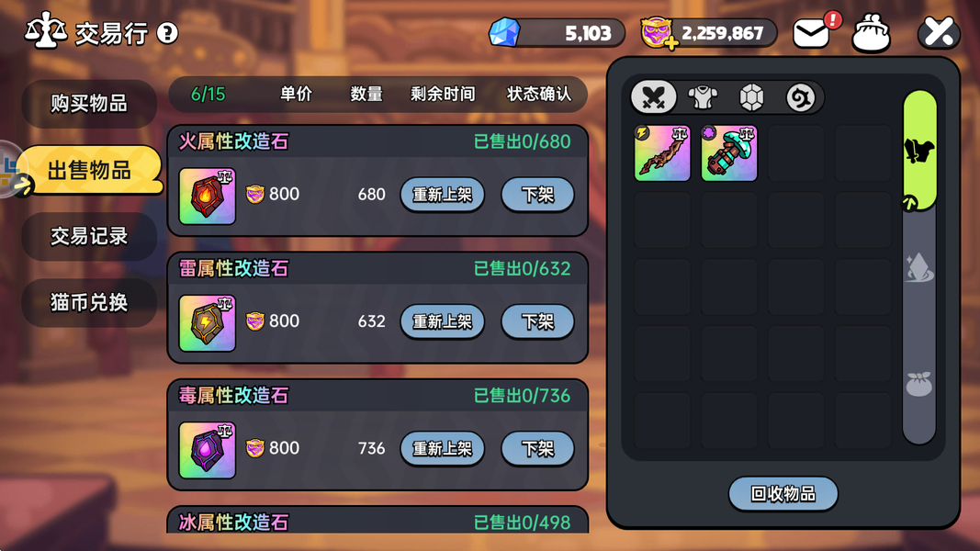Take down the 雷属性改造石 listing with 下架
Viewport: 980px width, 551px height.
pos(537,321)
